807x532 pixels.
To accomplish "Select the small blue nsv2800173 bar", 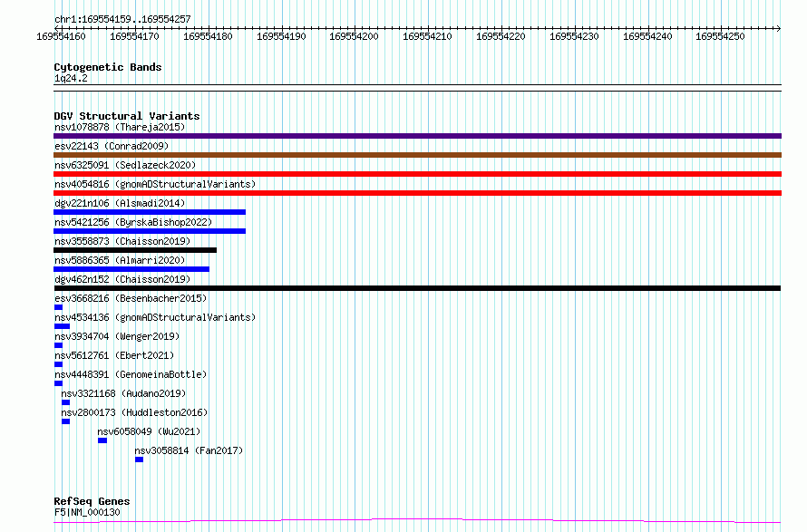I will click(x=65, y=421).
